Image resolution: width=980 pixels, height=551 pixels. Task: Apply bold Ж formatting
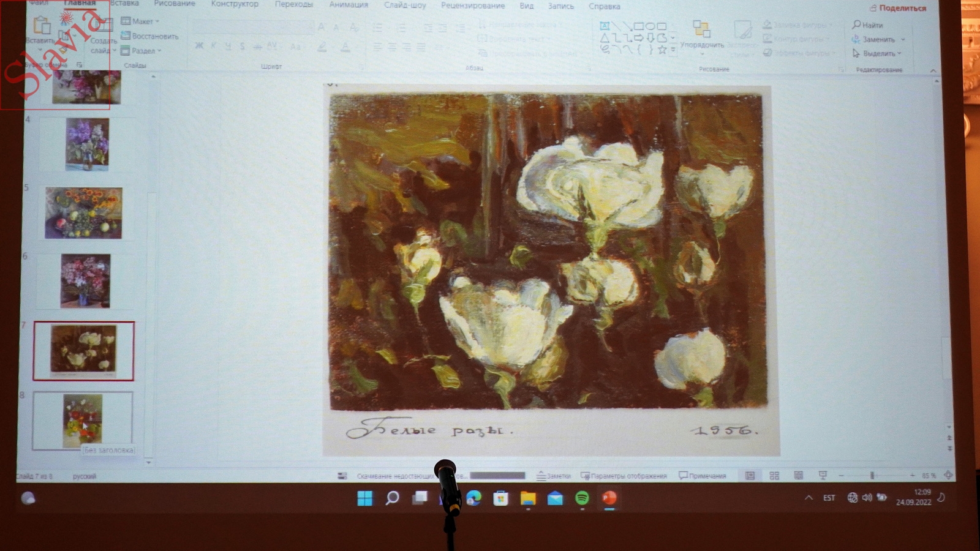(199, 46)
